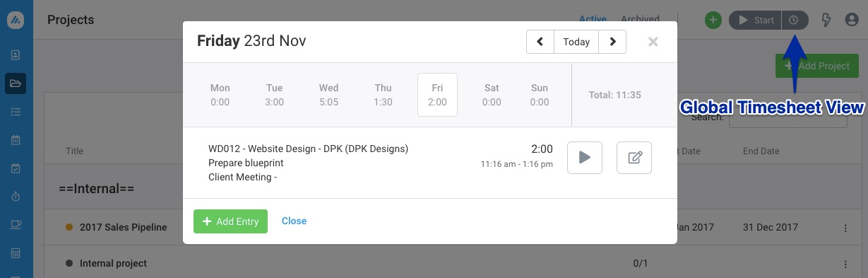The image size is (868, 278).
Task: Open global timesheet clock icon in header
Action: pos(795,21)
